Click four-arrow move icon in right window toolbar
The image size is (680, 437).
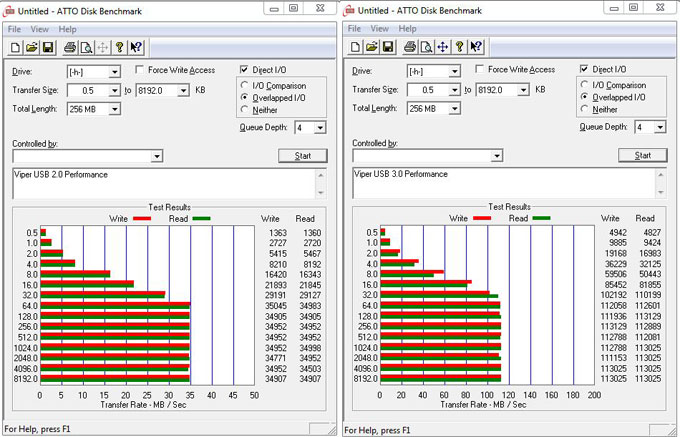(442, 47)
